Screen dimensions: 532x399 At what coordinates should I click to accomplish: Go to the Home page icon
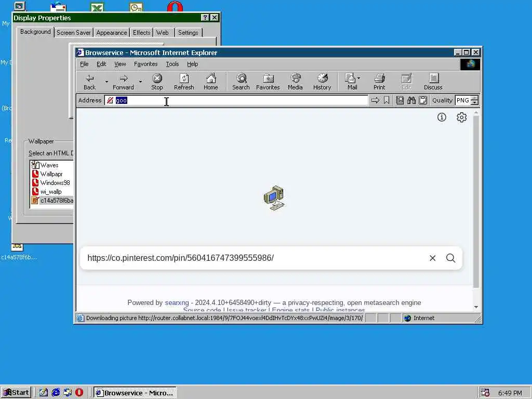tap(211, 82)
